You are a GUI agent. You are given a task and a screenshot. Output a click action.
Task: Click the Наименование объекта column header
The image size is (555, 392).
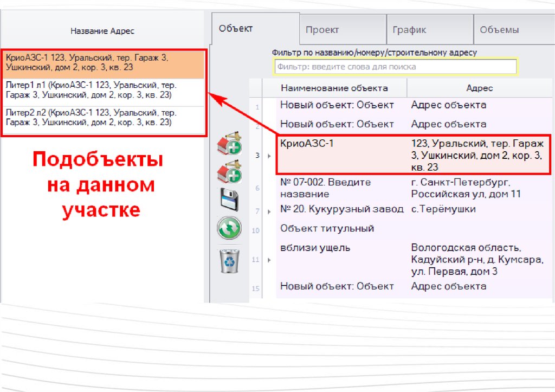click(334, 88)
